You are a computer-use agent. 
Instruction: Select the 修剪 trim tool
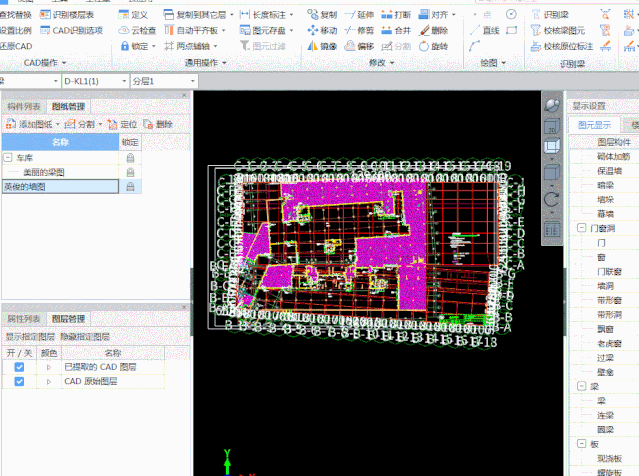[359, 31]
